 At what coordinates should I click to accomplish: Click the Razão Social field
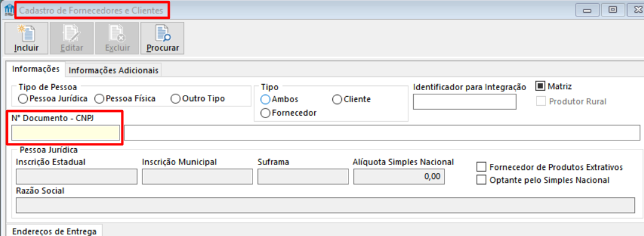click(x=325, y=206)
